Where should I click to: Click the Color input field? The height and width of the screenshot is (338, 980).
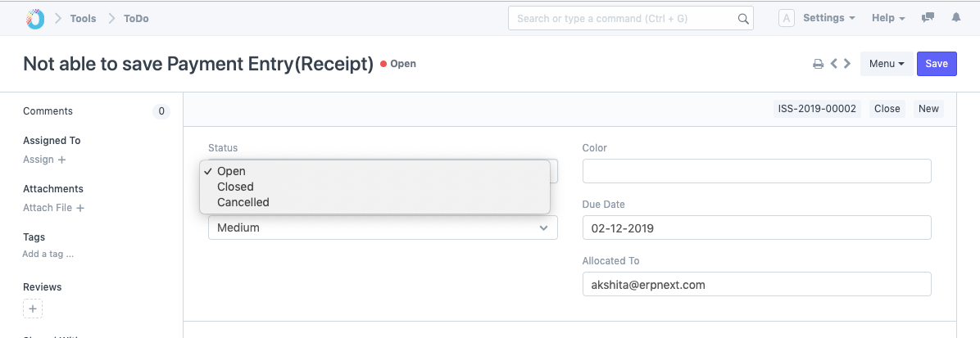click(756, 171)
